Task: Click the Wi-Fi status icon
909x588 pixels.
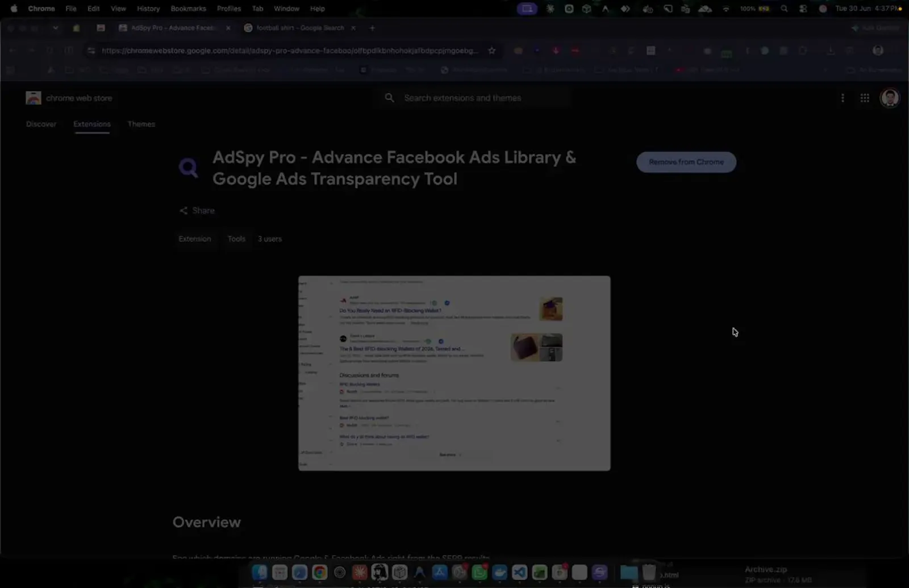Action: point(726,9)
